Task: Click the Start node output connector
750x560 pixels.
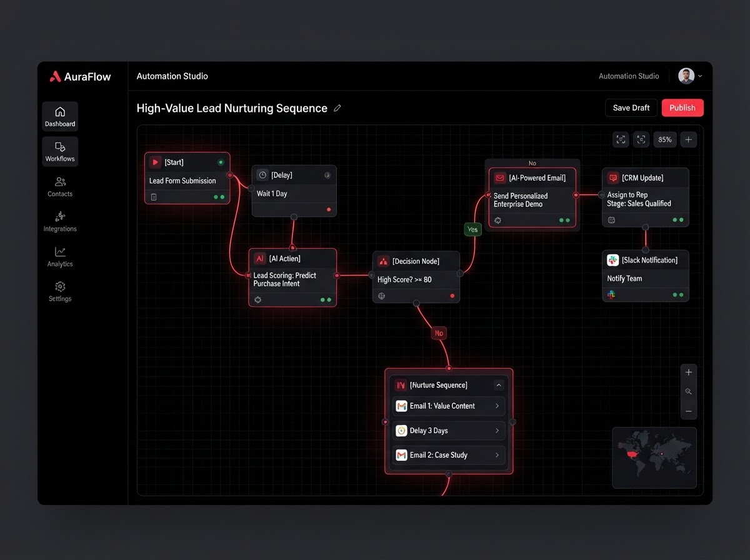Action: tap(230, 175)
